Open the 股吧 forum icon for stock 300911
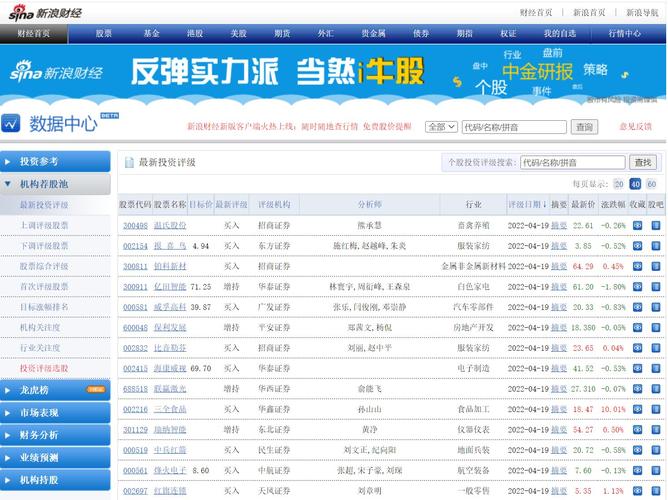Viewport: 668px width, 500px height. pyautogui.click(x=656, y=287)
